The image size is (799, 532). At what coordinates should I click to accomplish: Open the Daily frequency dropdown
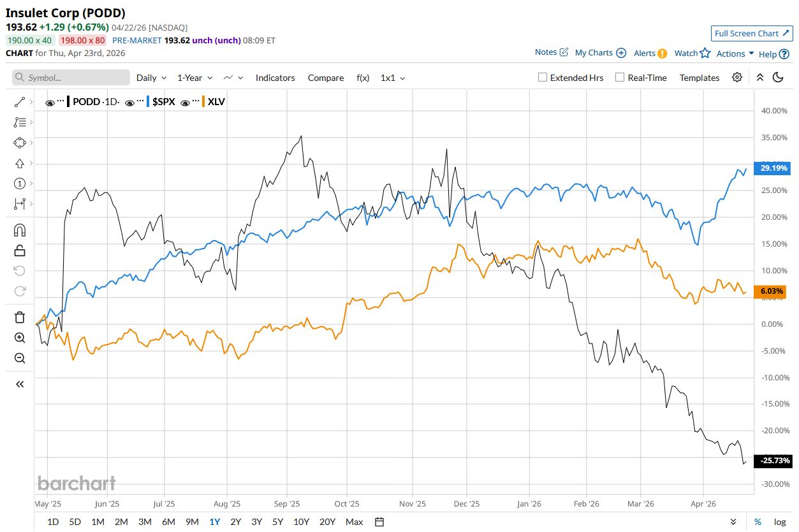point(151,78)
